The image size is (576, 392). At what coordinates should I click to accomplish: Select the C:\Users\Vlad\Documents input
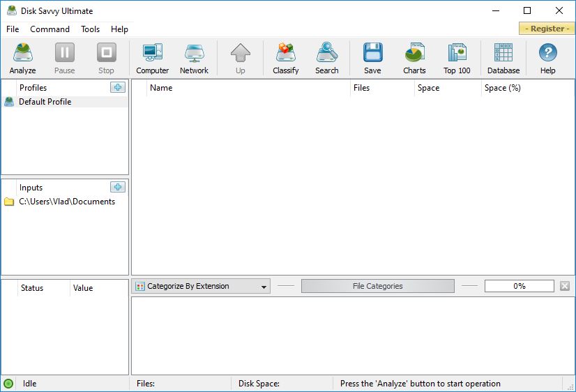[x=66, y=202]
